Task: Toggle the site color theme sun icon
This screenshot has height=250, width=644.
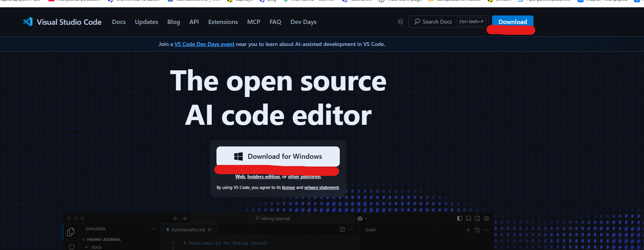Action: coord(400,22)
